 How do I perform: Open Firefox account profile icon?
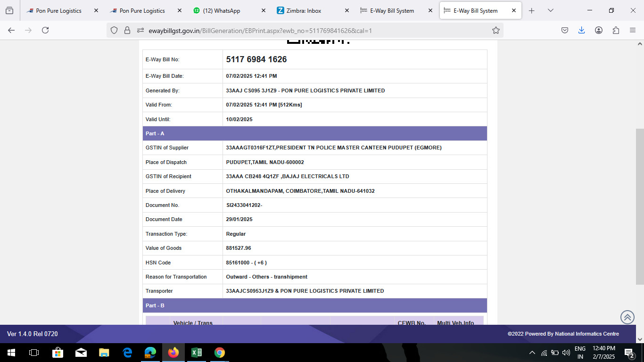599,30
